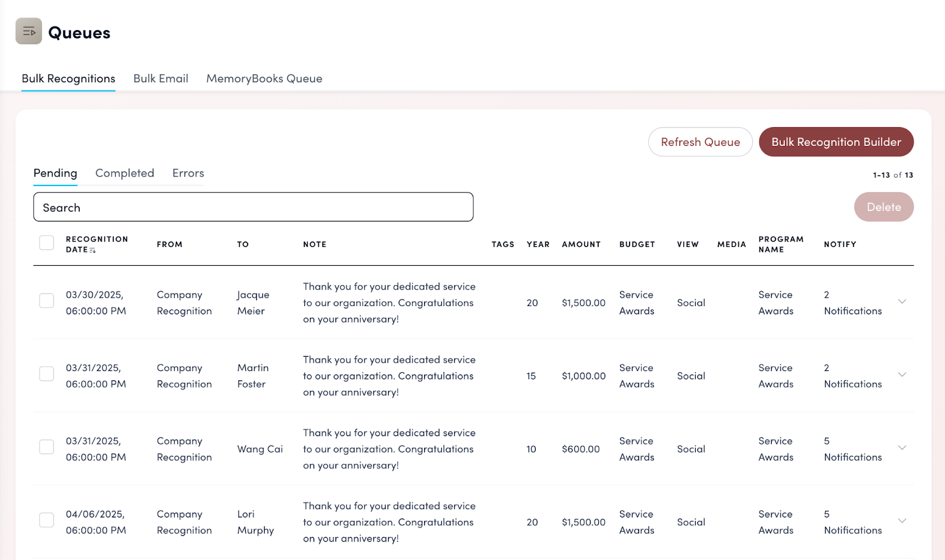Select the Pending tab
Image resolution: width=945 pixels, height=560 pixels.
(x=56, y=173)
